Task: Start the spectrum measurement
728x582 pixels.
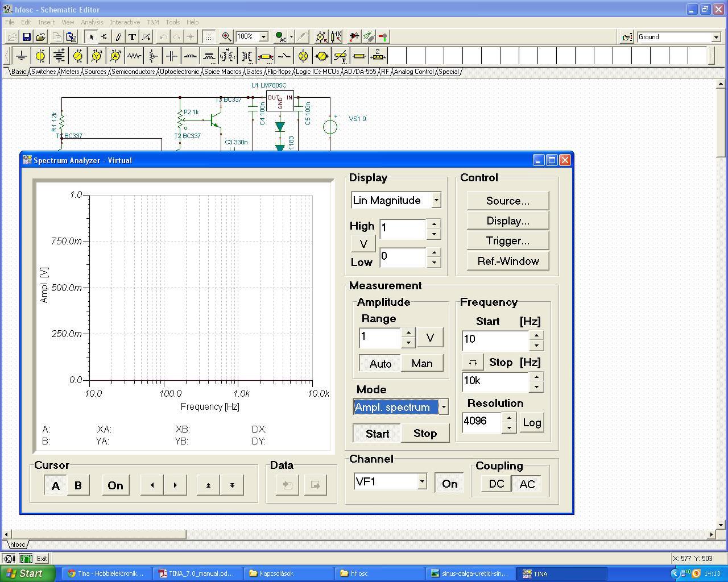Action: [377, 434]
